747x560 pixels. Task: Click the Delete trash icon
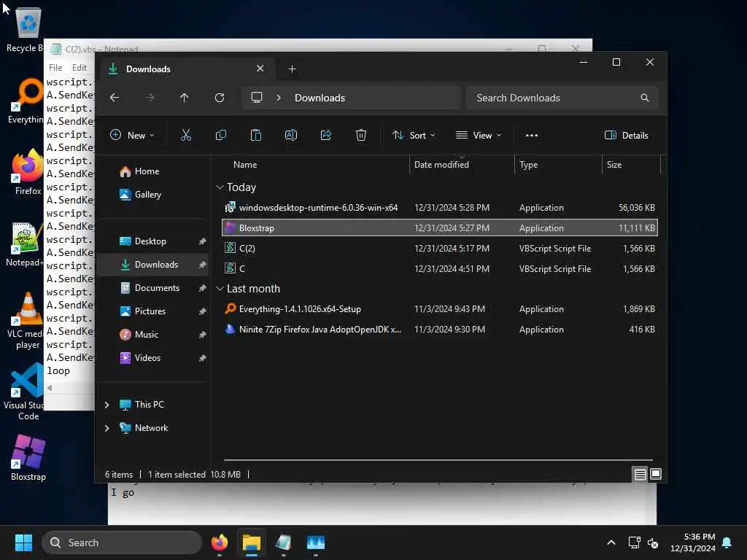pyautogui.click(x=361, y=135)
